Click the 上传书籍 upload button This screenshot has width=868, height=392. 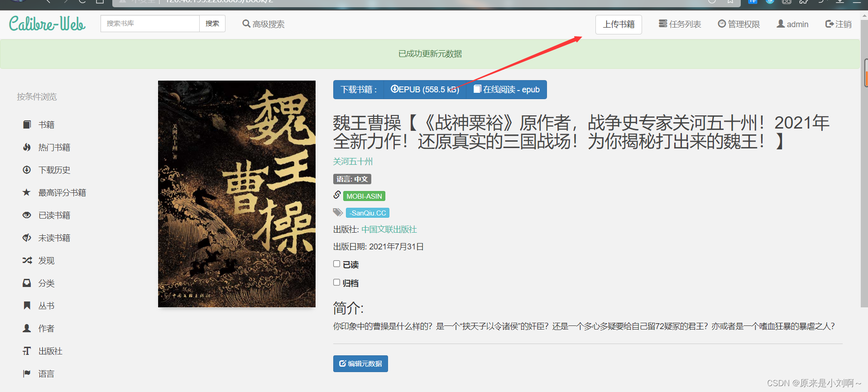(619, 24)
